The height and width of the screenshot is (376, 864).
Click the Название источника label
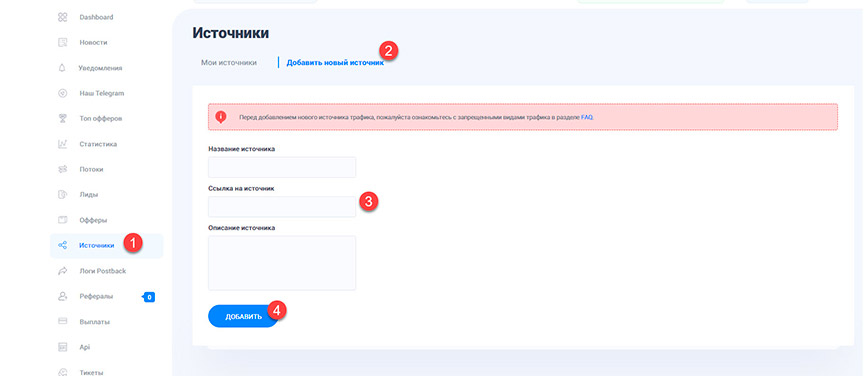click(241, 149)
